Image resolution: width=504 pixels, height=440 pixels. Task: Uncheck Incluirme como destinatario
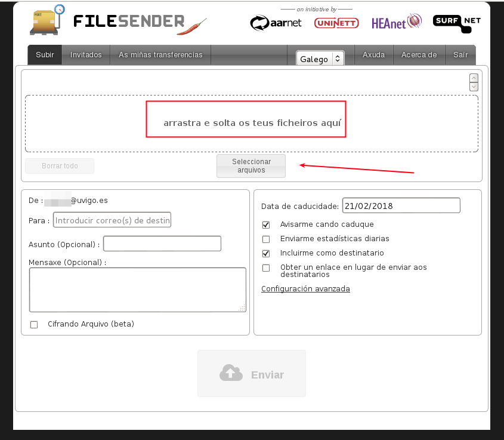pos(266,253)
